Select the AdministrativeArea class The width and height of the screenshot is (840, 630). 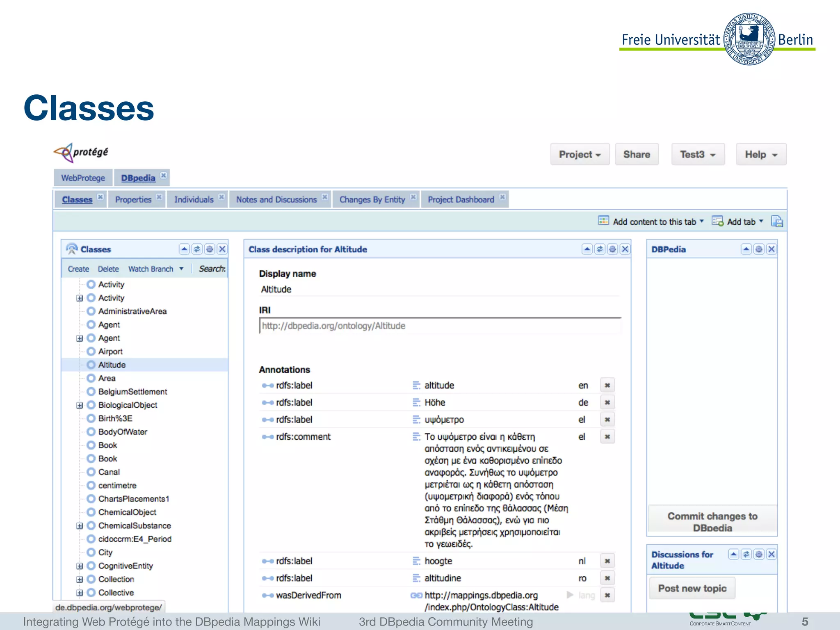[132, 311]
